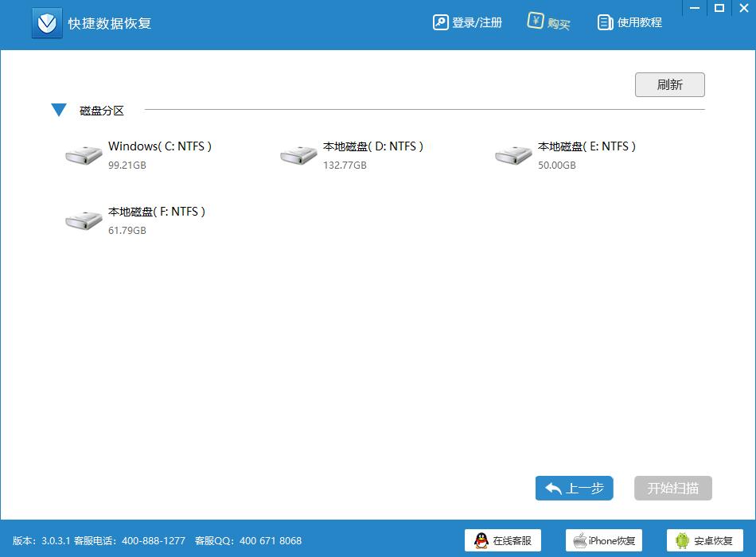Select the local disk F: drive icon
Screen dimensions: 756x557
point(84,220)
